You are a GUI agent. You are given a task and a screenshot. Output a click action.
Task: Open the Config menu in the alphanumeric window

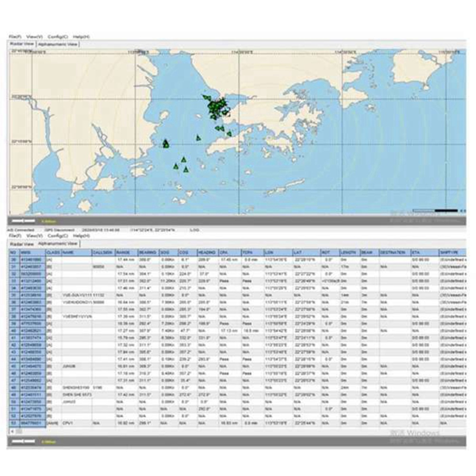click(x=58, y=236)
